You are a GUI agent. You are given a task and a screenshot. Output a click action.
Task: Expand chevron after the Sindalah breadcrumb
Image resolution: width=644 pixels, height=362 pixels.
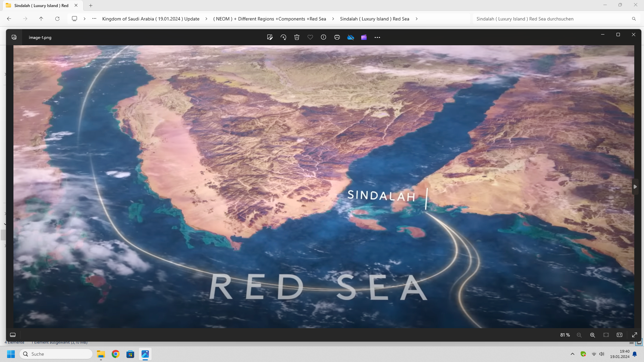coord(417,19)
